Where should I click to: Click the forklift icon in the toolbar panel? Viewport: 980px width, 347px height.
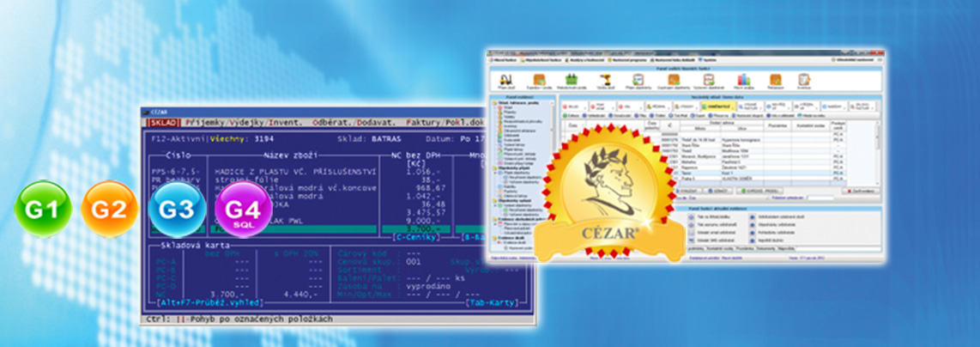pos(505,81)
